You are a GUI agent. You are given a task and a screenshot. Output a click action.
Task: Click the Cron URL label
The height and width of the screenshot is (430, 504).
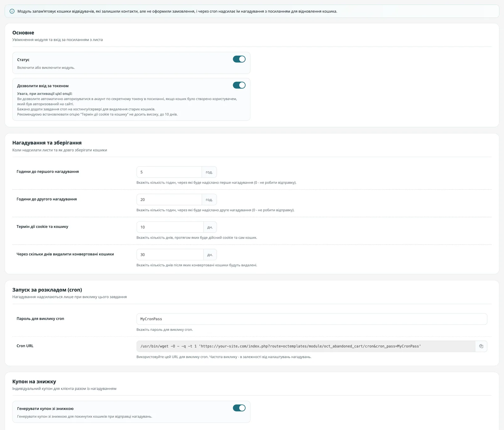tap(25, 346)
